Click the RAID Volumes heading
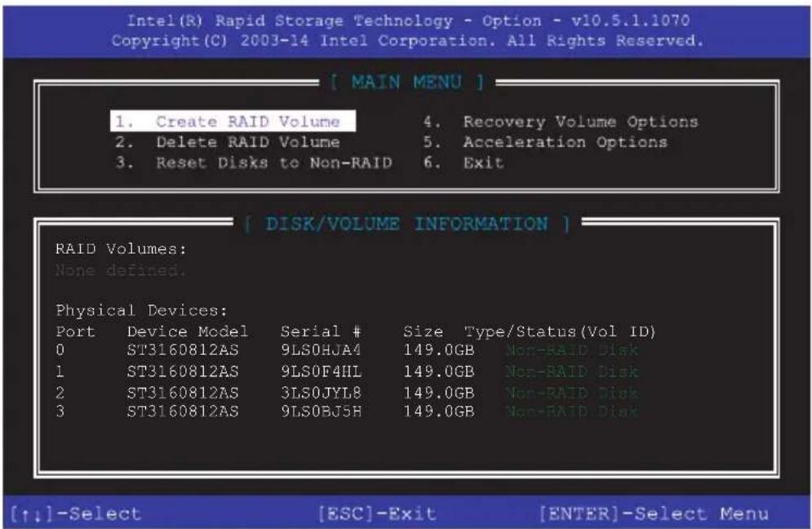812x529 pixels. coord(121,249)
